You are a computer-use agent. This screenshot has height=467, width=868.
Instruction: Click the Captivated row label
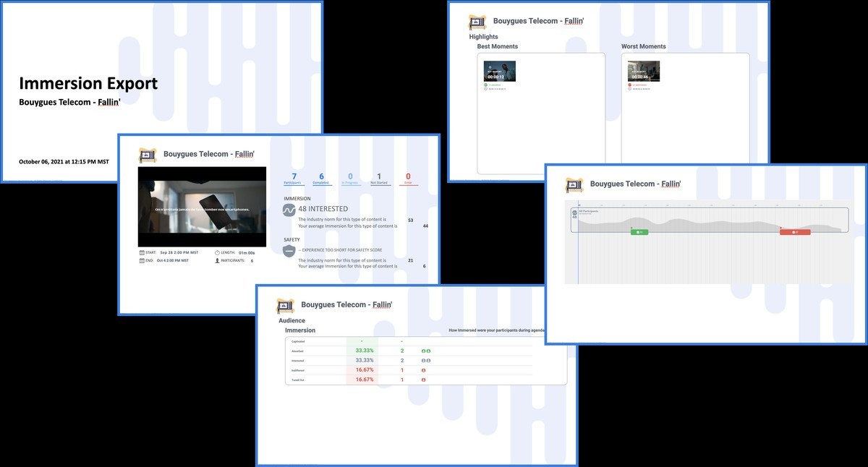[x=298, y=340]
